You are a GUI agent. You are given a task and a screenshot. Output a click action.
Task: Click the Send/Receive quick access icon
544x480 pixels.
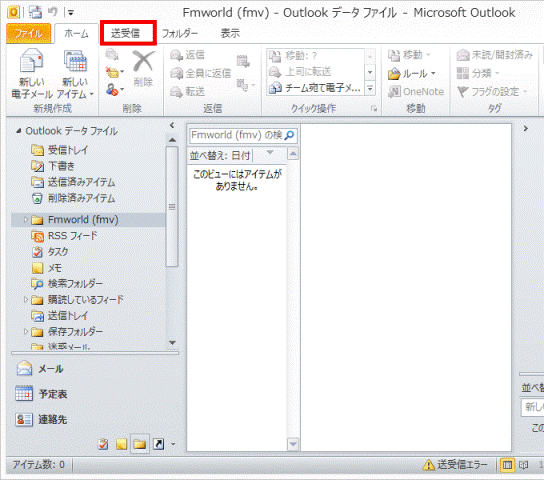35,12
